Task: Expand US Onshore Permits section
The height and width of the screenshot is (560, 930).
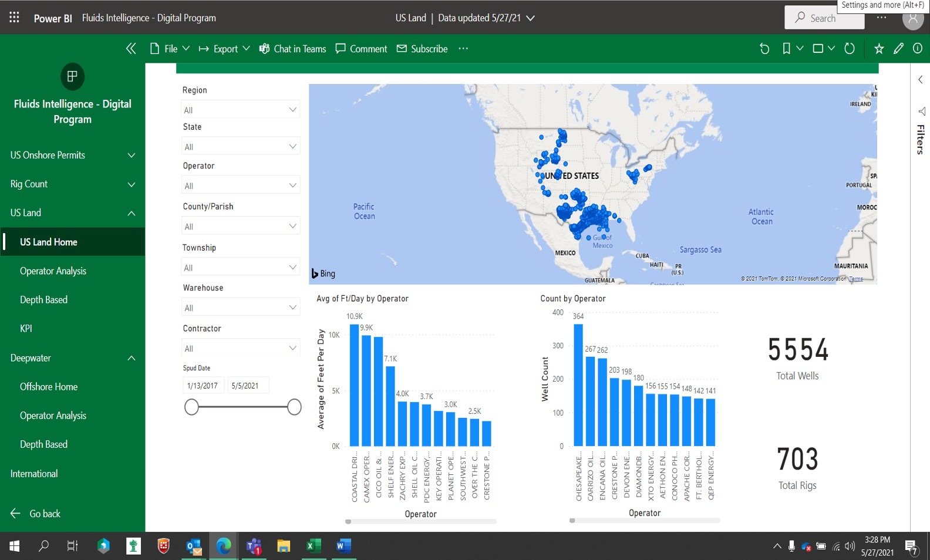Action: click(x=72, y=155)
